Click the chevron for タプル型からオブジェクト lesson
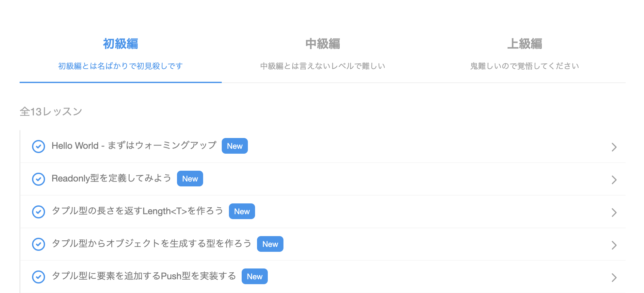Image resolution: width=644 pixels, height=293 pixels. coord(614,245)
